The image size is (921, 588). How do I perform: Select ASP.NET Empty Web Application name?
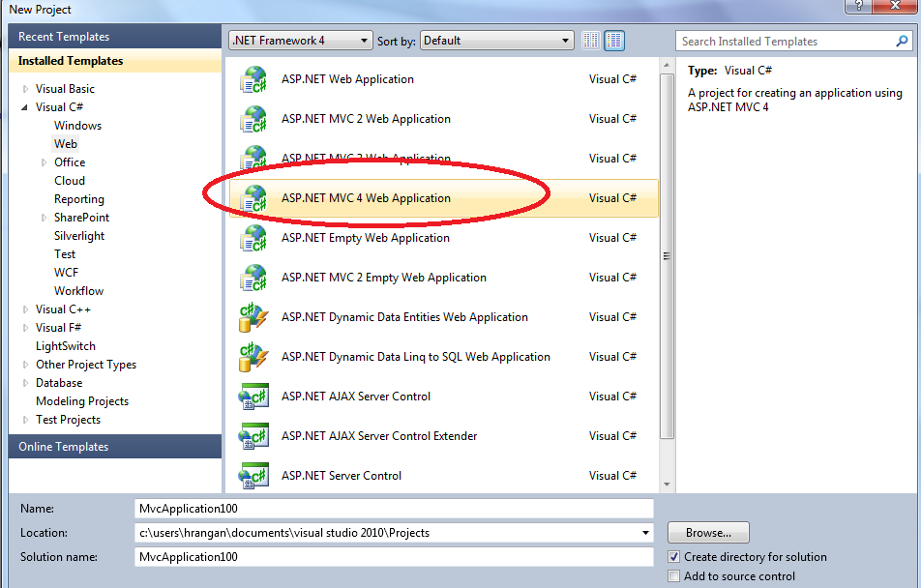click(366, 238)
